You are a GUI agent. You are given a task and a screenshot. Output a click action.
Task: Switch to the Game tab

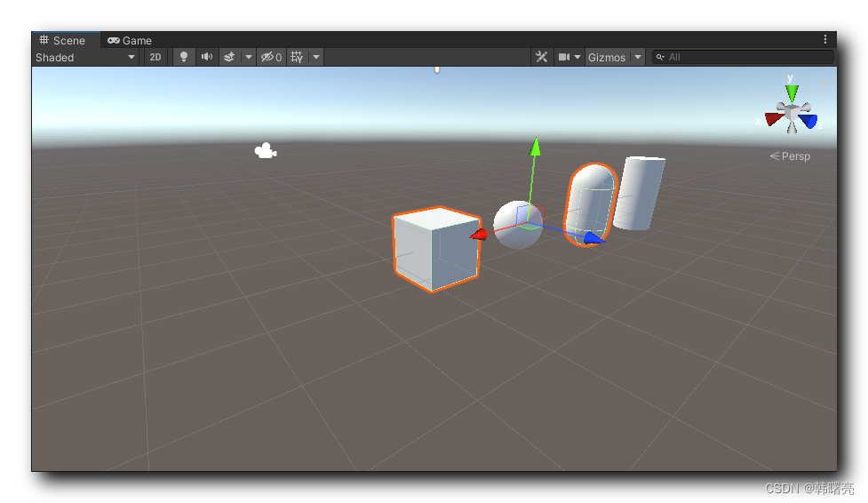point(130,41)
